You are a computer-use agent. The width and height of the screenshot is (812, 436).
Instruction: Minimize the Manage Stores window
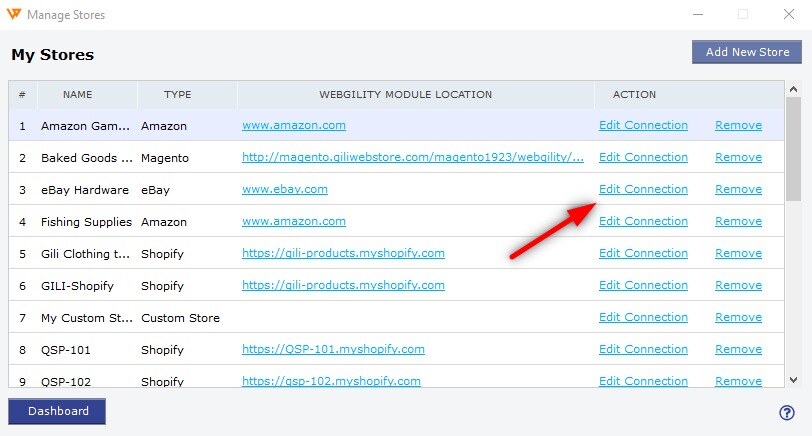698,14
